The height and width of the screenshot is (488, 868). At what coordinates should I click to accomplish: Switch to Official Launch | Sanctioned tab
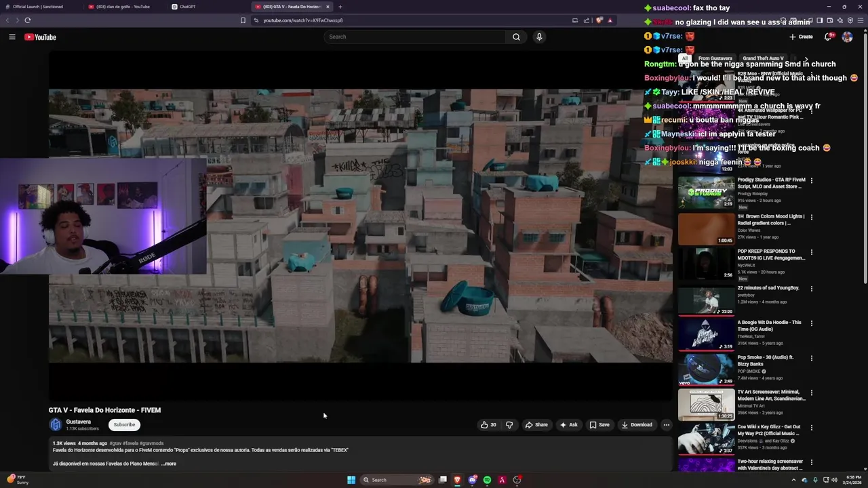pos(38,7)
